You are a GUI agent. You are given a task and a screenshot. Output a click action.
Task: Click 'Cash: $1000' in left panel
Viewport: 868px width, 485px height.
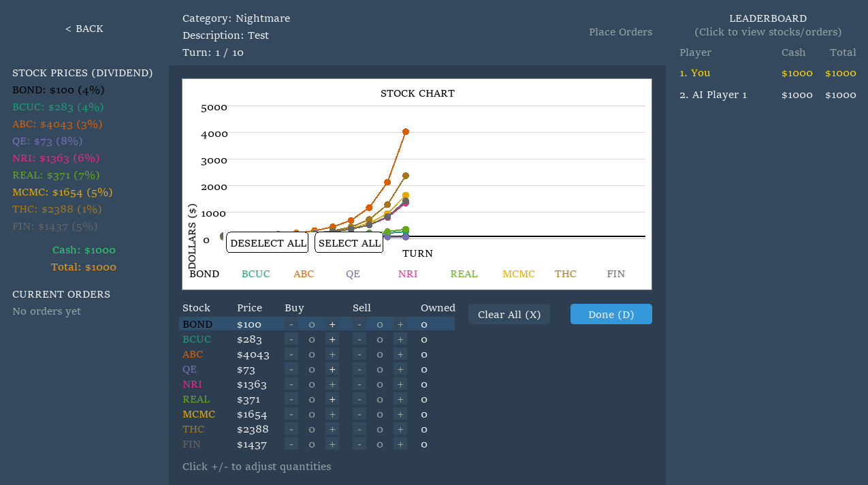pyautogui.click(x=84, y=250)
